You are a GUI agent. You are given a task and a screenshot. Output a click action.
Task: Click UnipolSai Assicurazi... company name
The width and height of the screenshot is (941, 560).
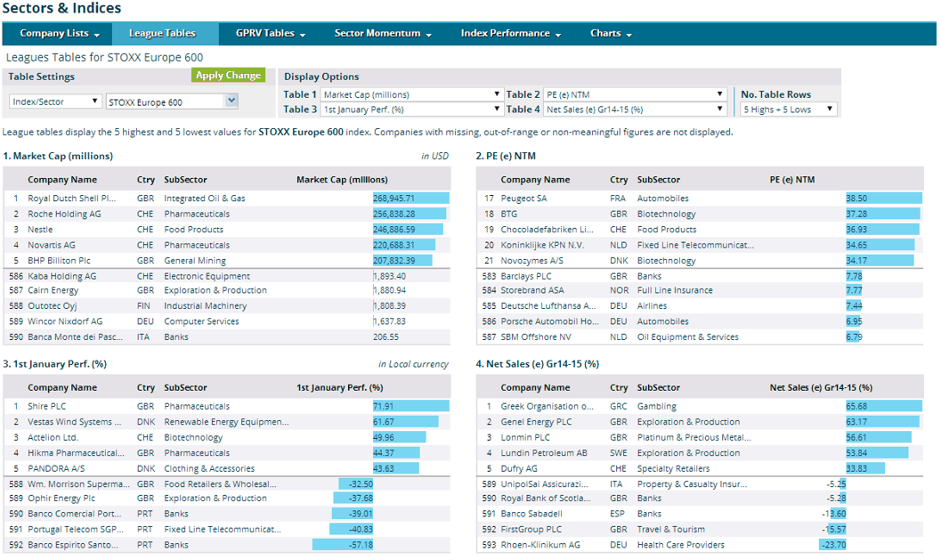[545, 484]
